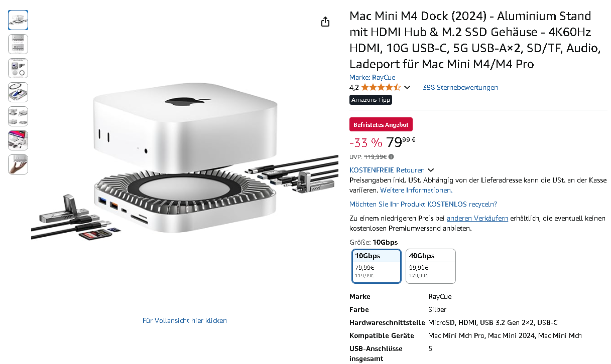Open the 398 Sternebewertungen link
Viewport: 611px width, 364px height.
pos(460,87)
